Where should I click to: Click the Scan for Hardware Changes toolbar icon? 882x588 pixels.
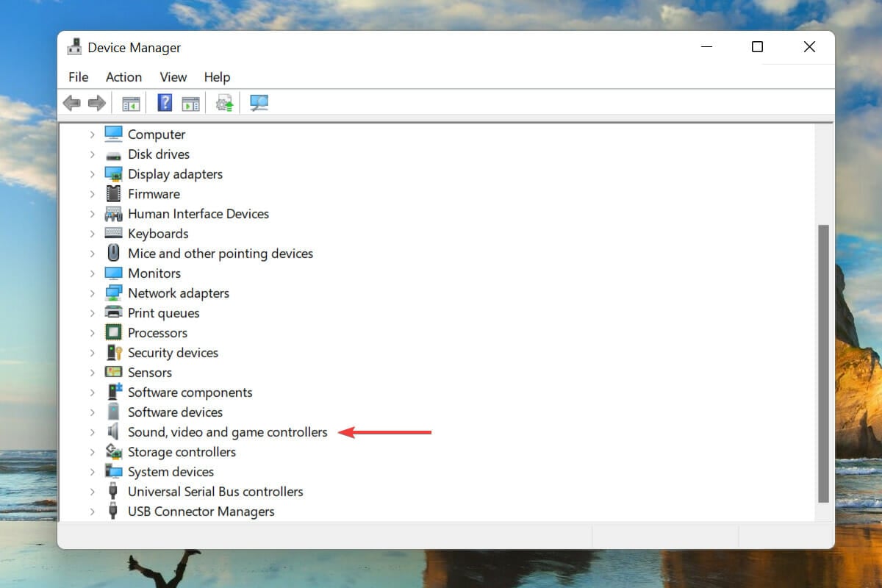[258, 102]
